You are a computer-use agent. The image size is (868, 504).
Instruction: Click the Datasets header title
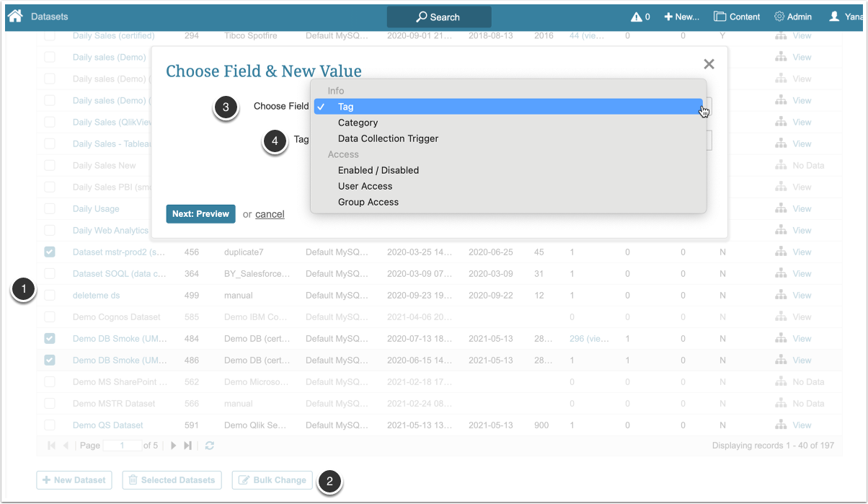(x=50, y=17)
